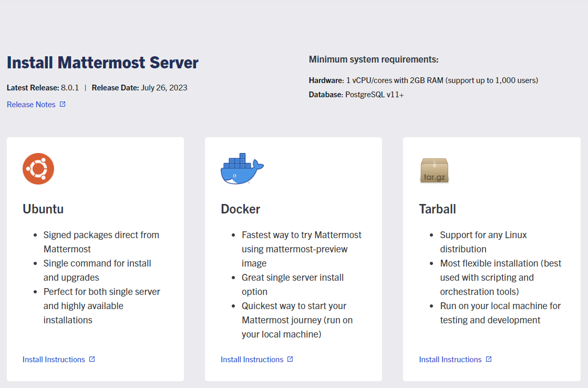Click 'Quickest way to start your Mattermost journey' bullet
Image resolution: width=588 pixels, height=388 pixels.
297,320
